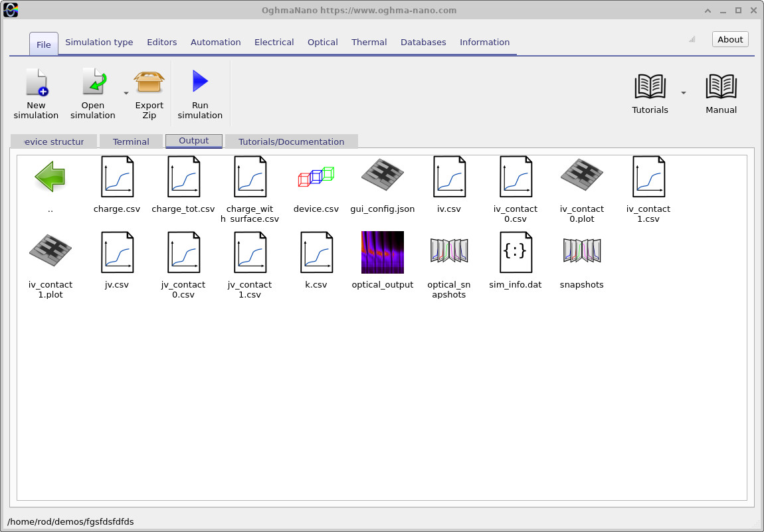Select the iv_contact0.csv file icon
This screenshot has width=764, height=532.
(x=516, y=177)
